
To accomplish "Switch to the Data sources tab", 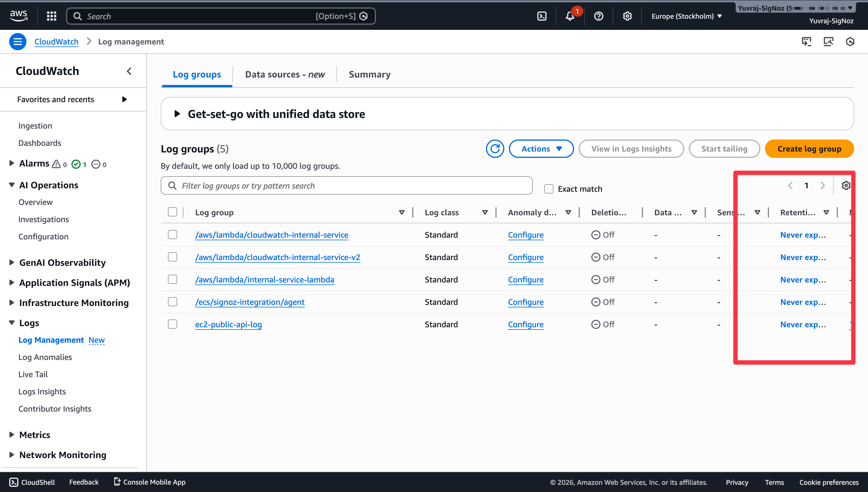I will pos(284,74).
